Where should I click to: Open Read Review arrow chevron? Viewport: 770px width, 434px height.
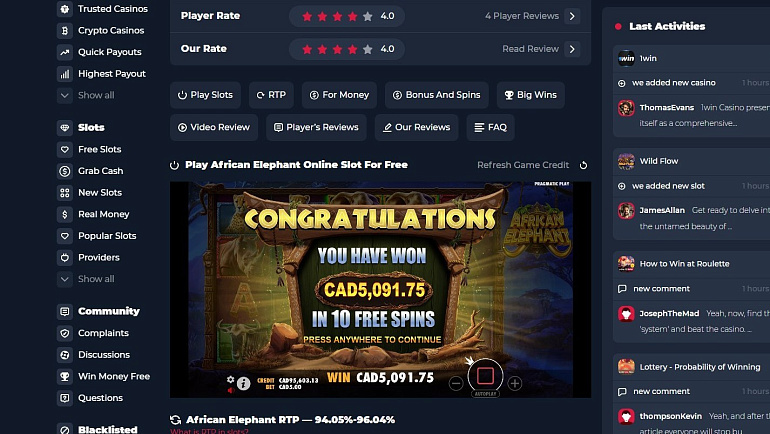tap(572, 49)
